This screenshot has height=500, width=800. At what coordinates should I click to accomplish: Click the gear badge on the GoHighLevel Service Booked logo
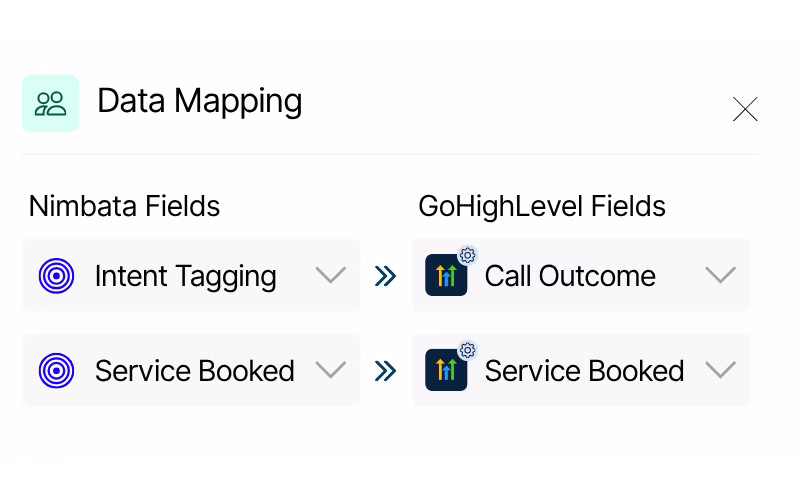pos(467,350)
